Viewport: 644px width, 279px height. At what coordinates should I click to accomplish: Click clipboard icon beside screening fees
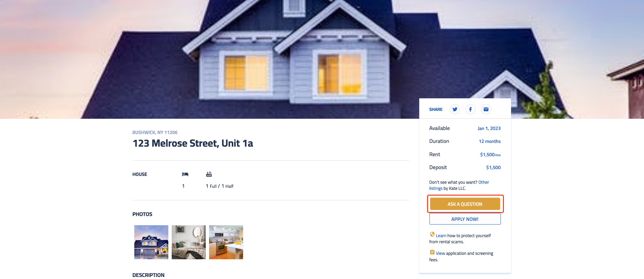432,252
